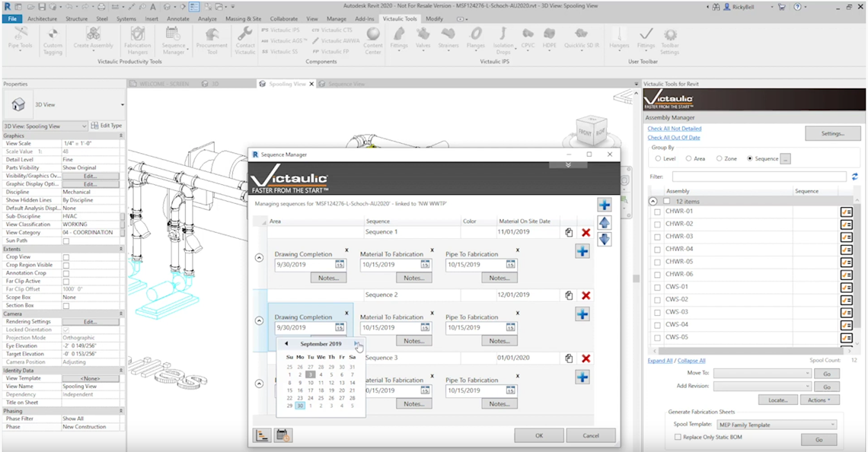Go to previous month in the calendar popup
868x452 pixels.
286,343
